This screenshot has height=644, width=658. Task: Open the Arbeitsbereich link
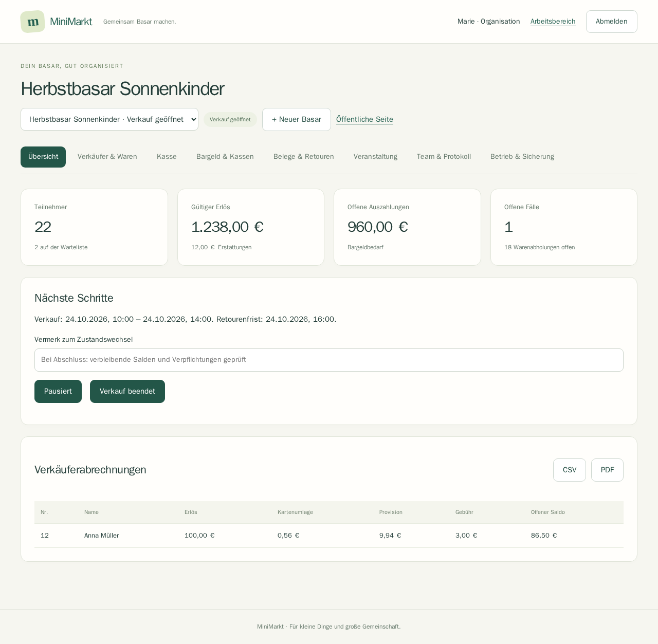tap(553, 22)
